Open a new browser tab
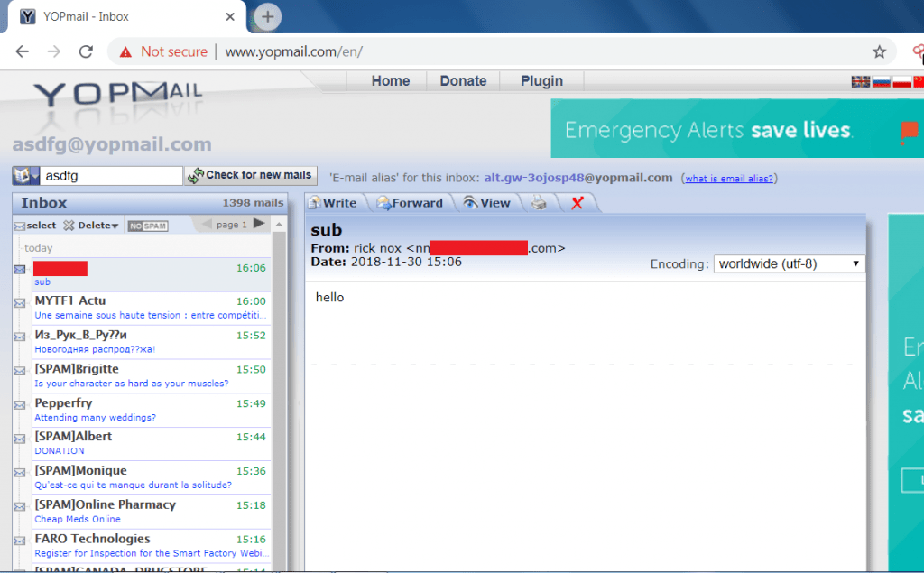Viewport: 924px width, 573px height. [268, 16]
